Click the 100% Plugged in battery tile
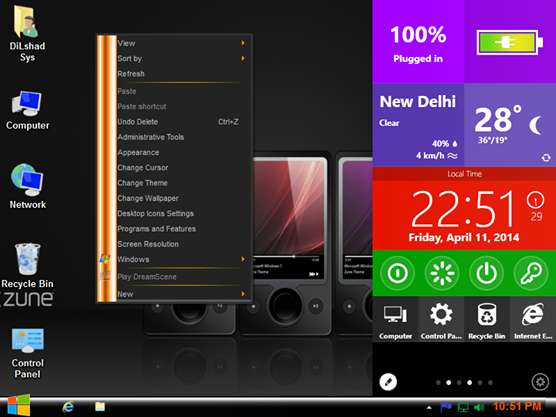 tap(418, 42)
